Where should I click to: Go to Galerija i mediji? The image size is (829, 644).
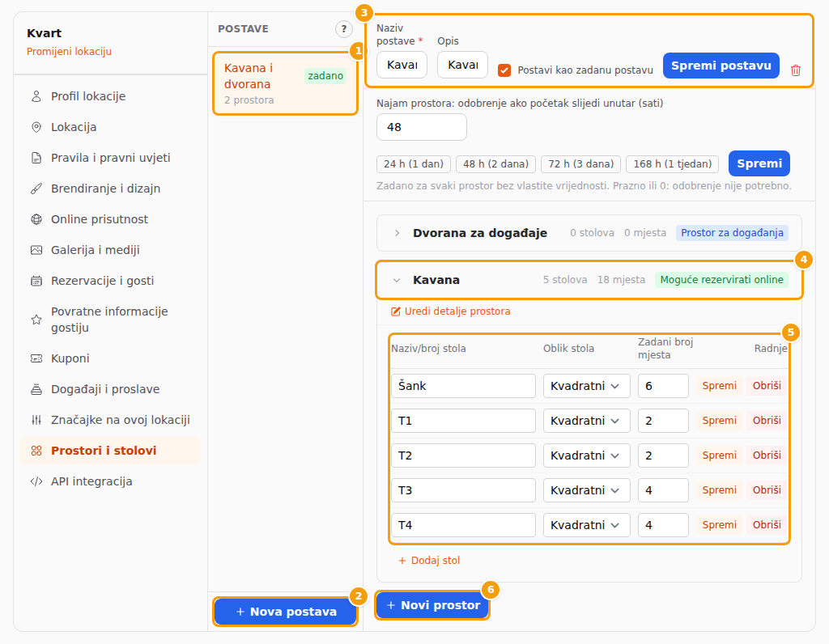click(x=110, y=250)
